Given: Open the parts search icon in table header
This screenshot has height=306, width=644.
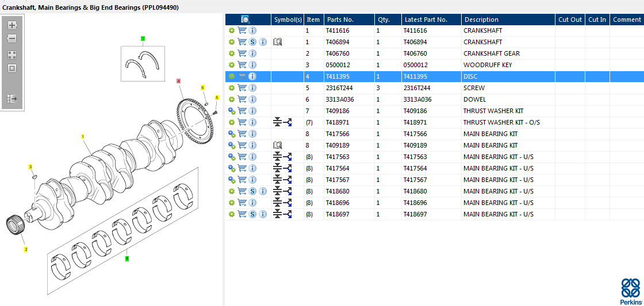Looking at the screenshot, I should (x=245, y=20).
